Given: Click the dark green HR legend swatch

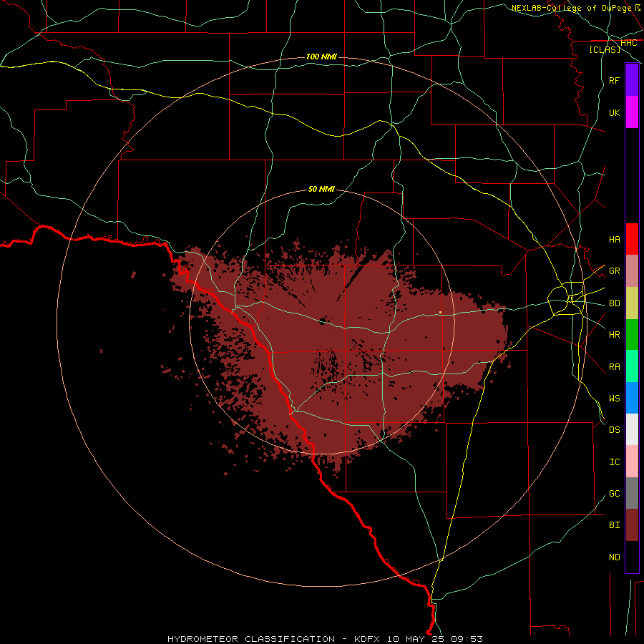Looking at the screenshot, I should coord(632,335).
